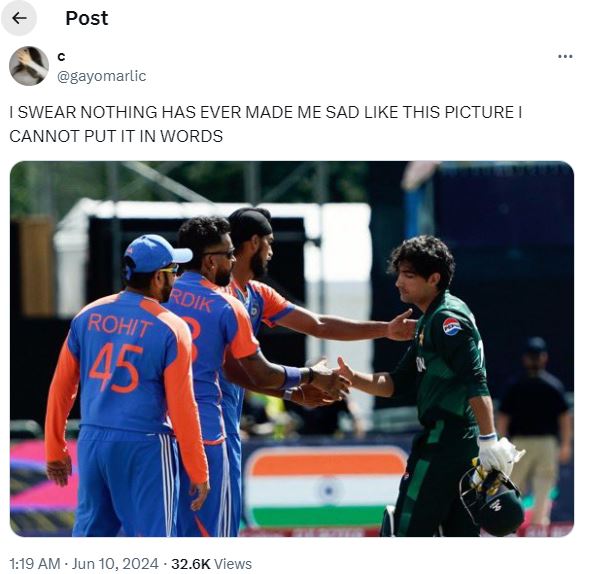The image size is (590, 574).
Task: Click the display name "c"
Action: pyautogui.click(x=61, y=56)
